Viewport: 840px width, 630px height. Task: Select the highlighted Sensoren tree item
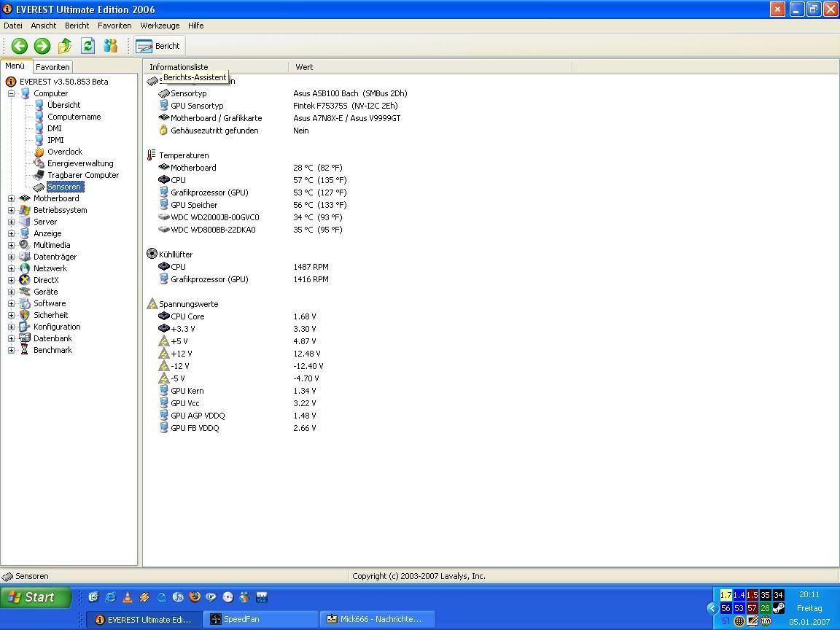click(x=64, y=187)
